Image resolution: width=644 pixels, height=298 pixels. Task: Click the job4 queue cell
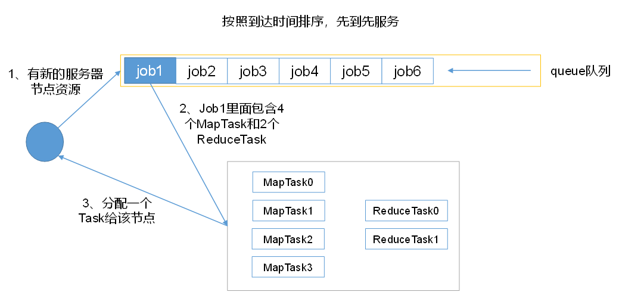click(x=304, y=71)
